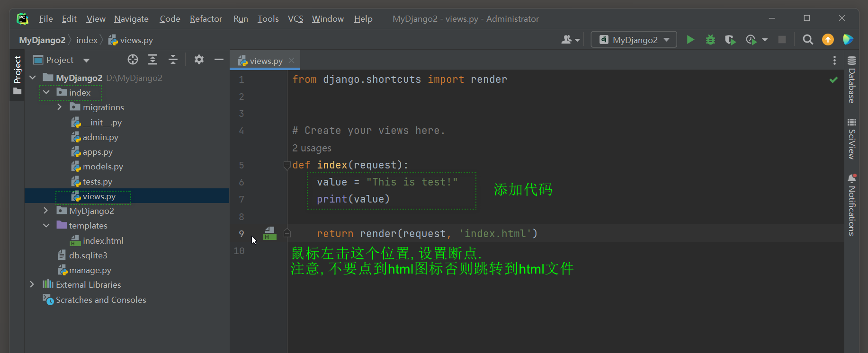Open the File menu
The width and height of the screenshot is (868, 353).
pos(45,19)
